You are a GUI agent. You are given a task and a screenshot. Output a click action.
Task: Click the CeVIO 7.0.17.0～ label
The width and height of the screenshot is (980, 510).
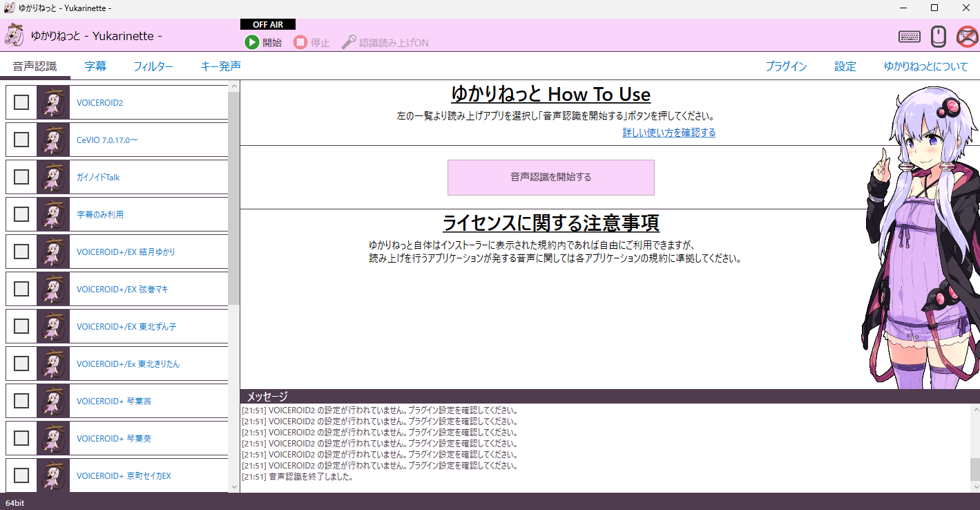click(x=107, y=140)
